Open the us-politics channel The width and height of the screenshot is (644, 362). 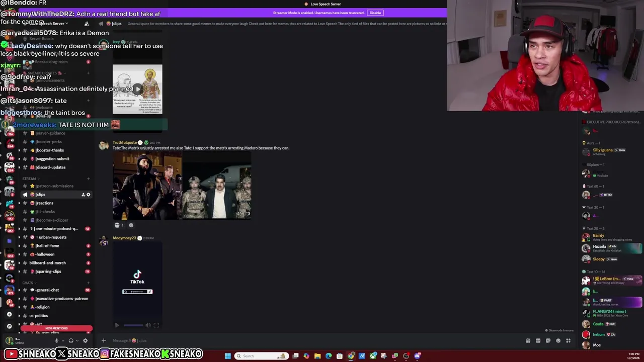coord(55,316)
